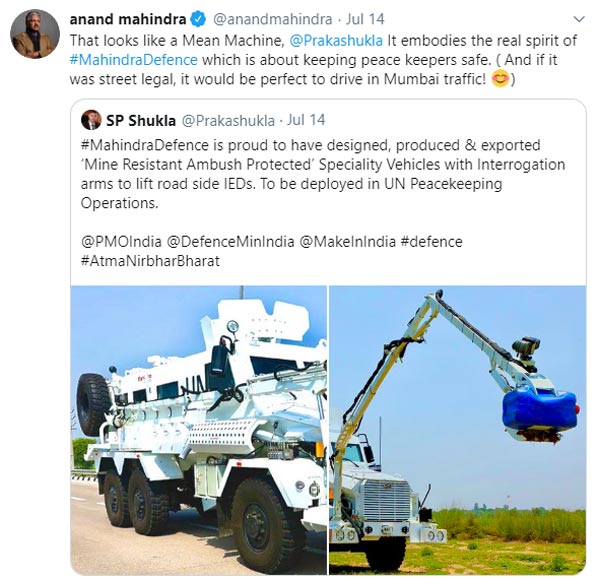Click the @DefenceMinIndia mention
Image resolution: width=600 pixels, height=579 pixels.
coord(230,242)
